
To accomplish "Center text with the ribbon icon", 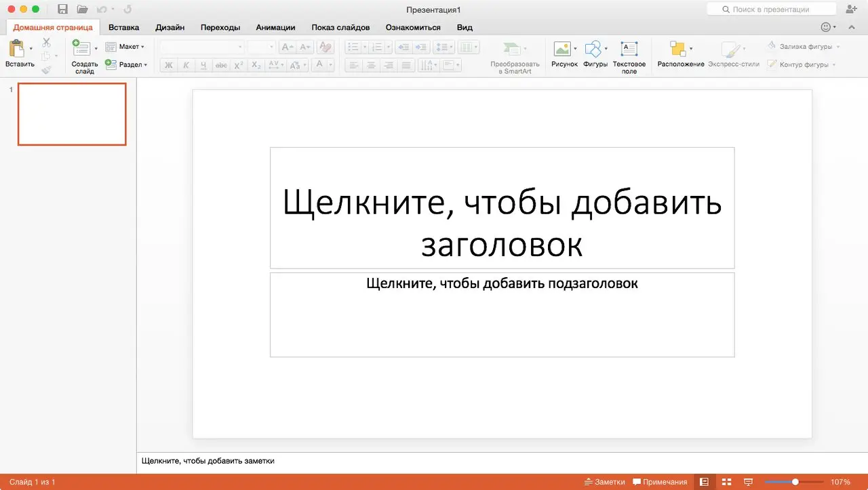I will pos(372,65).
